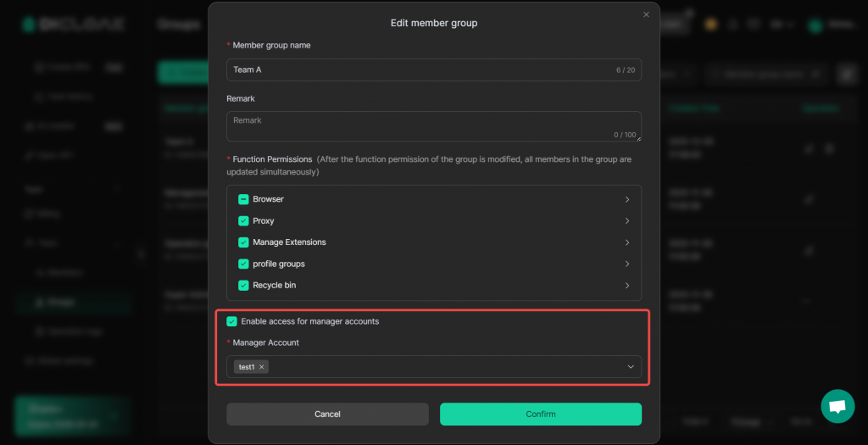
Task: Uncheck the Recycle bin checkbox
Action: click(x=243, y=286)
